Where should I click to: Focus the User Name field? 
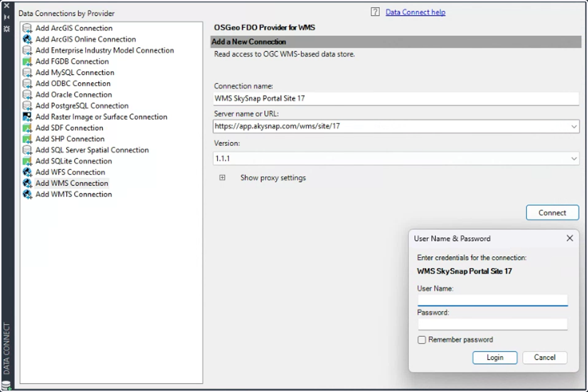click(x=492, y=300)
